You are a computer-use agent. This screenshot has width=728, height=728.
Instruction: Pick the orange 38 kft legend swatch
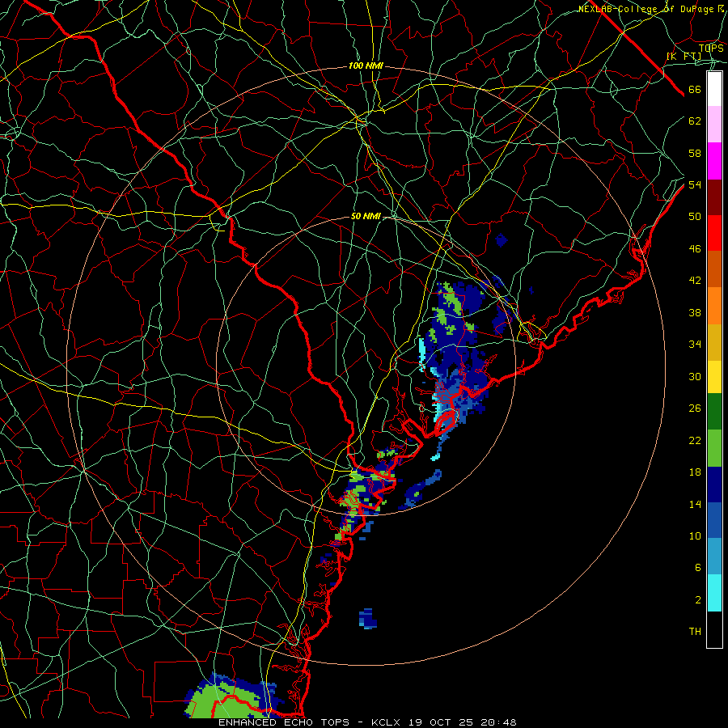pos(714,306)
